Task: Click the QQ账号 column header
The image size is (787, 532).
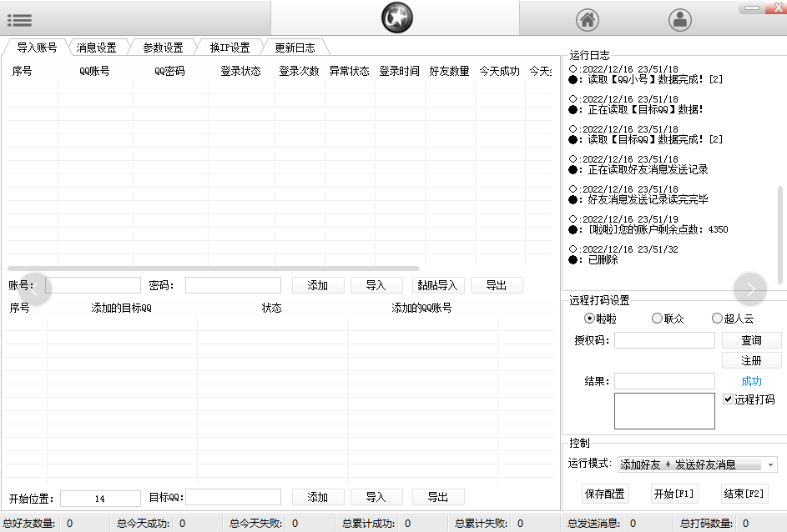Action: [94, 71]
